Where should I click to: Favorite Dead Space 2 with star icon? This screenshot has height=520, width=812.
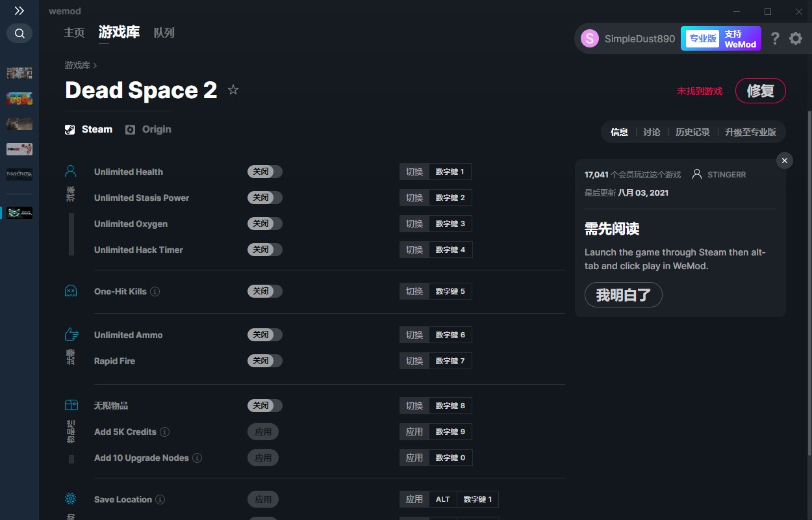pyautogui.click(x=233, y=90)
